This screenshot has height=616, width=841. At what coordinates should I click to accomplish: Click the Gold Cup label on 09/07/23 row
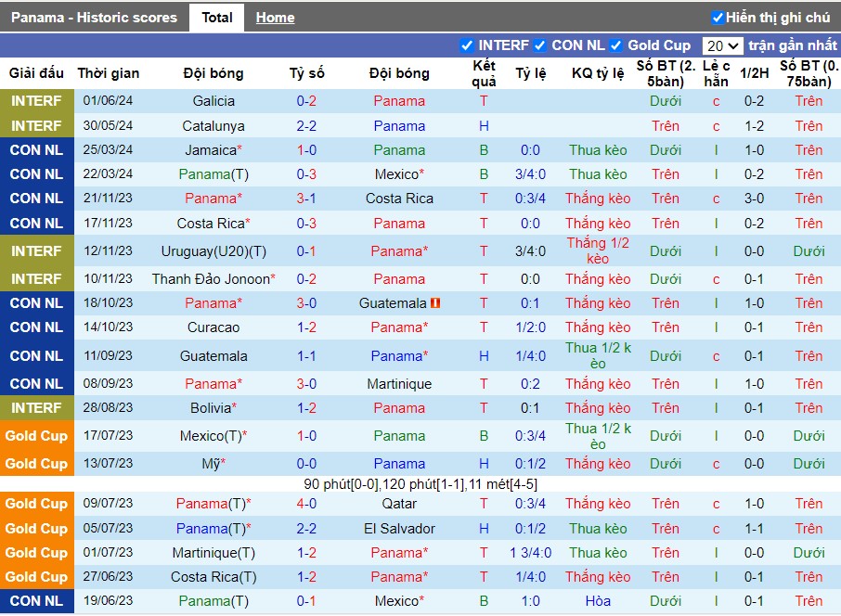coord(36,504)
